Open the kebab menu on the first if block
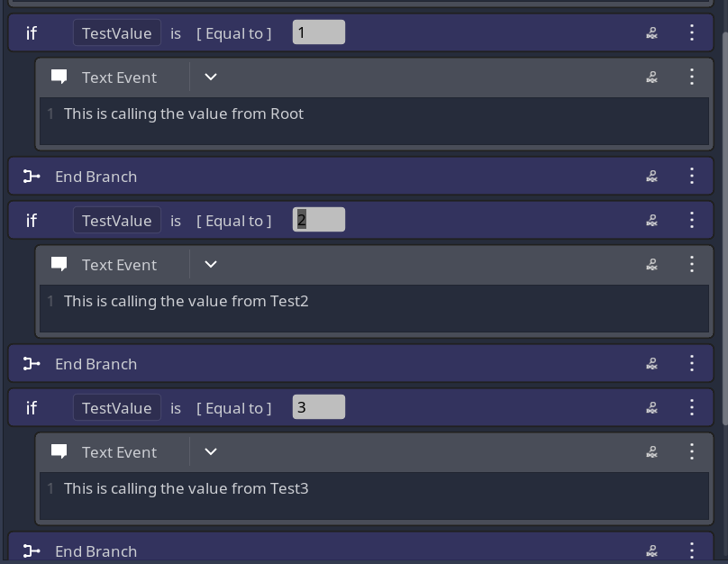The image size is (728, 564). coord(692,32)
